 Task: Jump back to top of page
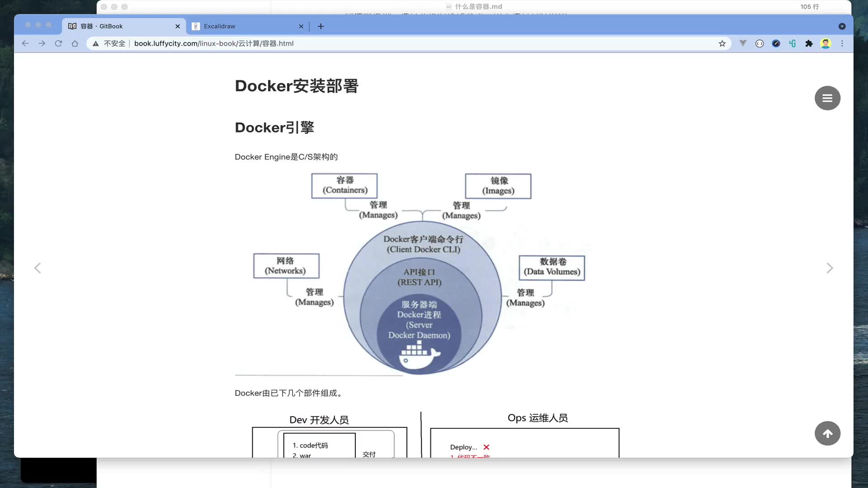point(827,433)
